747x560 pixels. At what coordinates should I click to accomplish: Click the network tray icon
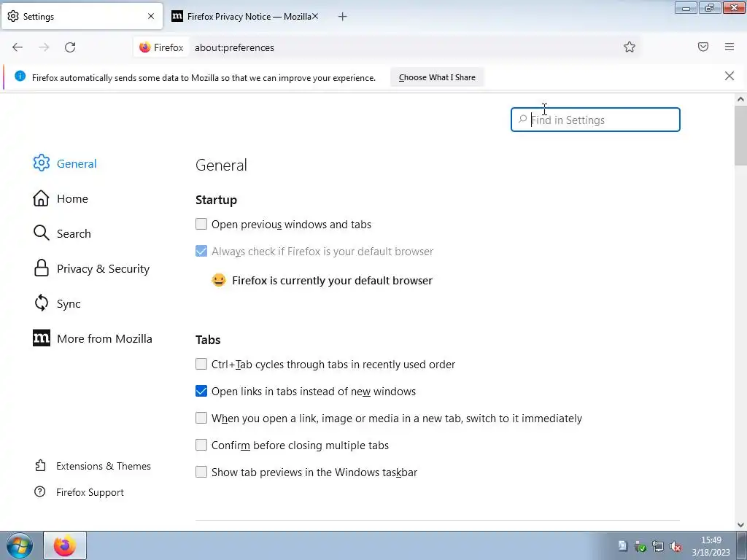(x=658, y=546)
